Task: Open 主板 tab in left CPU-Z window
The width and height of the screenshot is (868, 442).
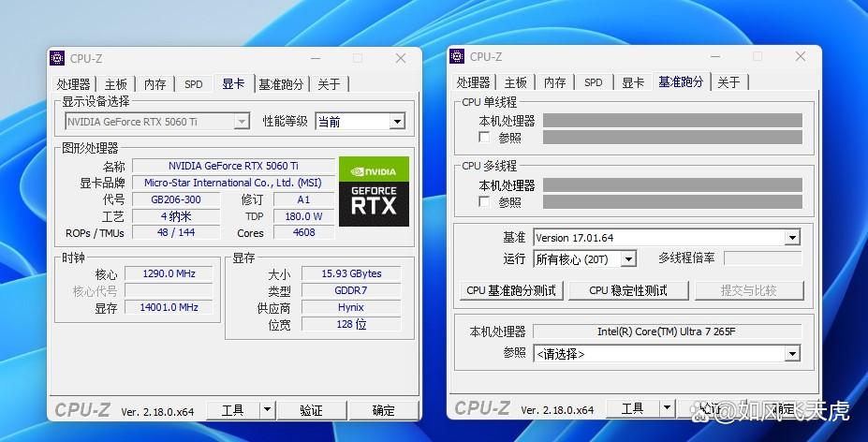Action: click(x=116, y=84)
